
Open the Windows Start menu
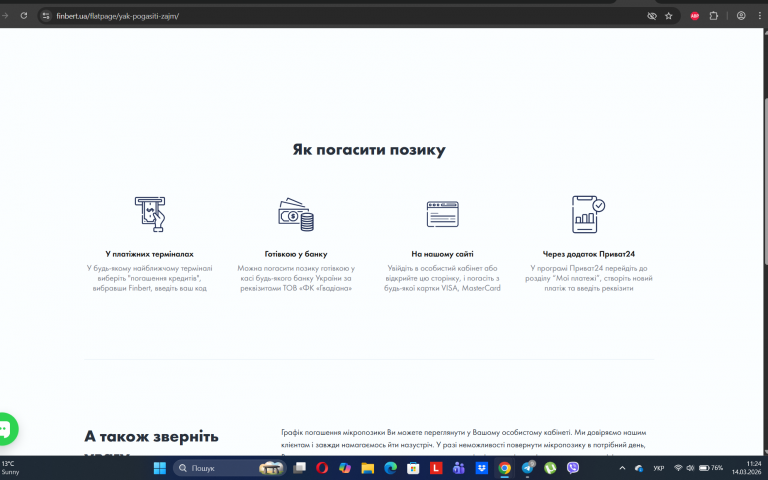click(x=160, y=468)
